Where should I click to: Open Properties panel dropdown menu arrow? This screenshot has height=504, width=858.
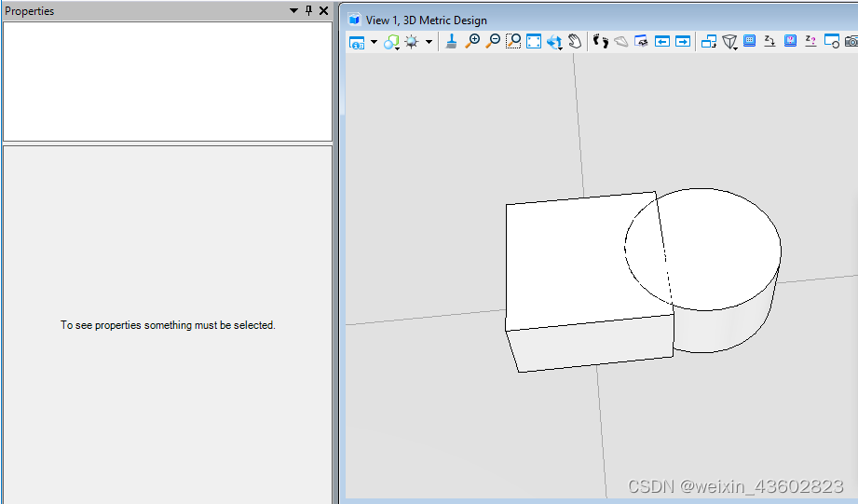(293, 10)
